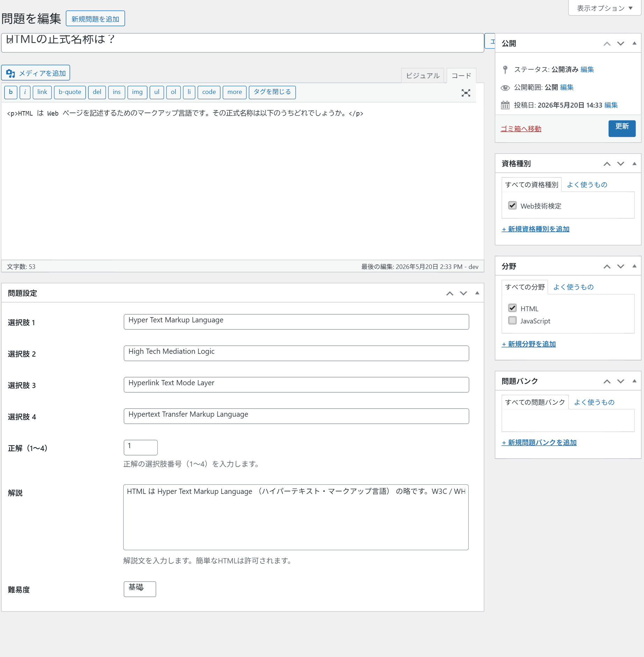Viewport: 644px width, 657px height.
Task: Switch to ビジュアル editor tab
Action: [x=422, y=75]
